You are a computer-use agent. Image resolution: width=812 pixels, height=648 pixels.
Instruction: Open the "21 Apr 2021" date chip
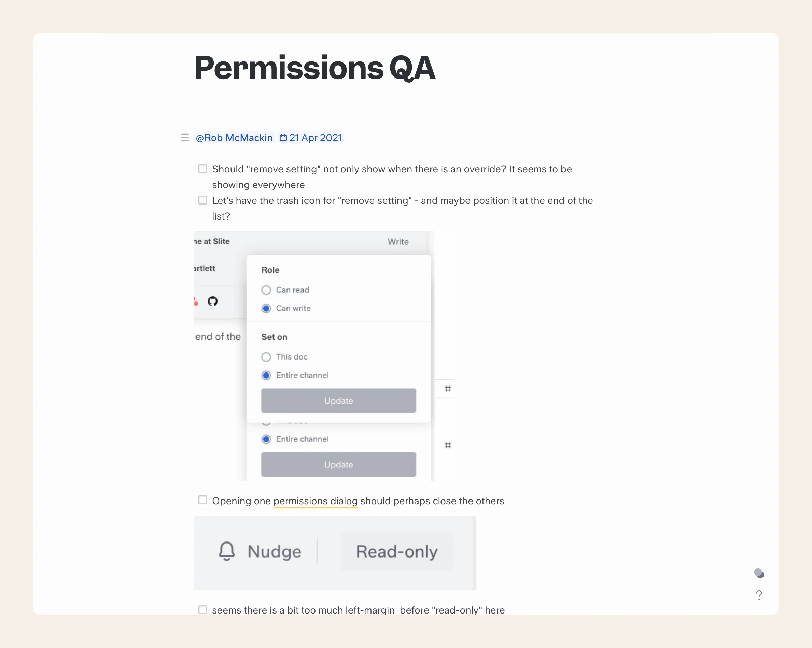pyautogui.click(x=315, y=138)
